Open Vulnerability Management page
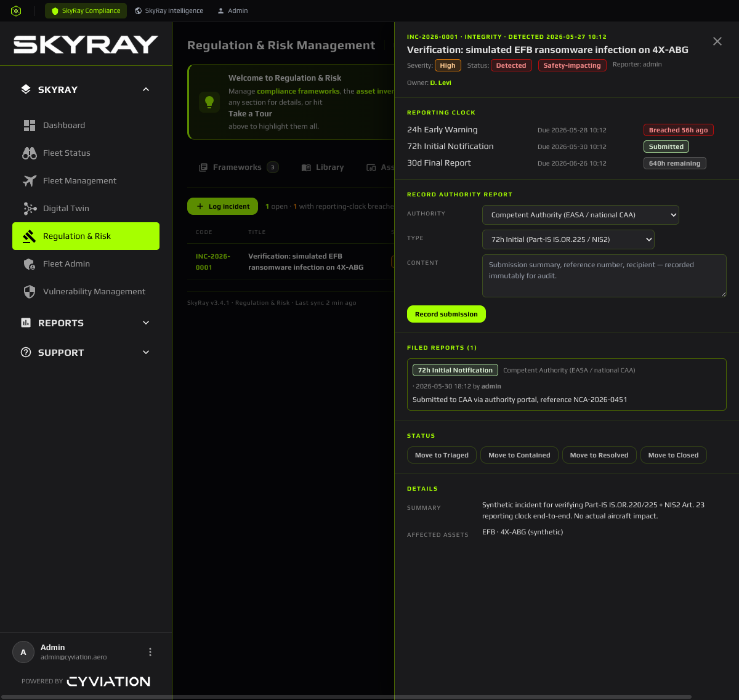739x700 pixels. [86, 291]
